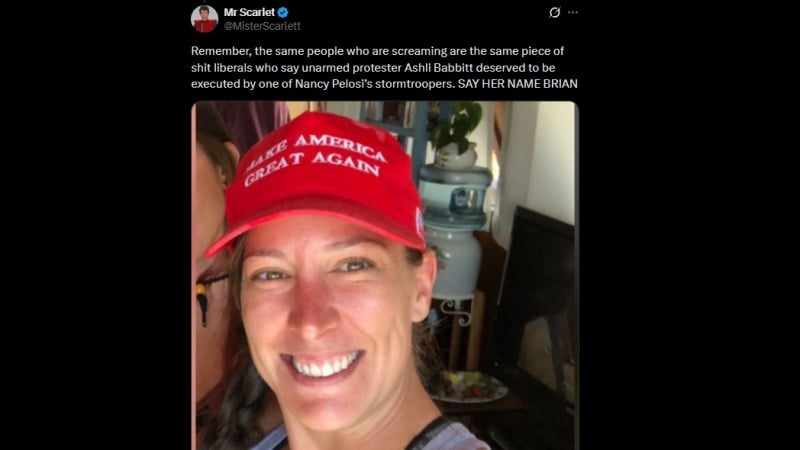Open the Grok explain-post icon

click(x=555, y=12)
